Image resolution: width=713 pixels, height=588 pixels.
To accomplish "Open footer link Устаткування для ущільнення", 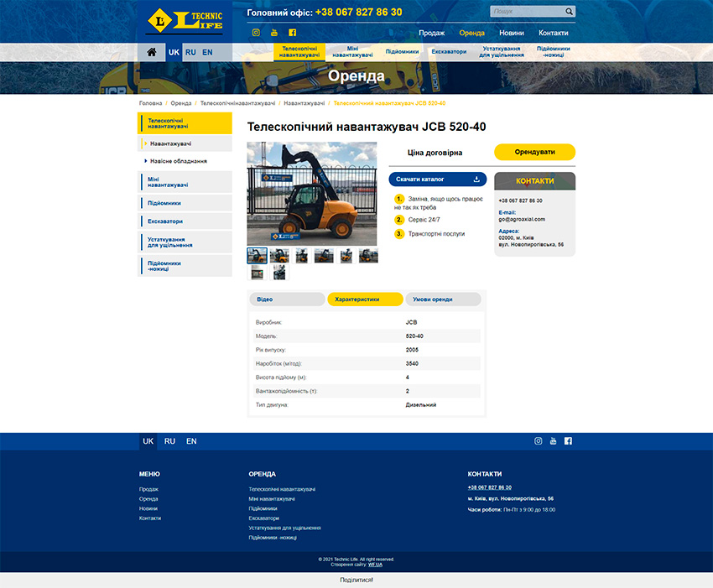I will 284,528.
